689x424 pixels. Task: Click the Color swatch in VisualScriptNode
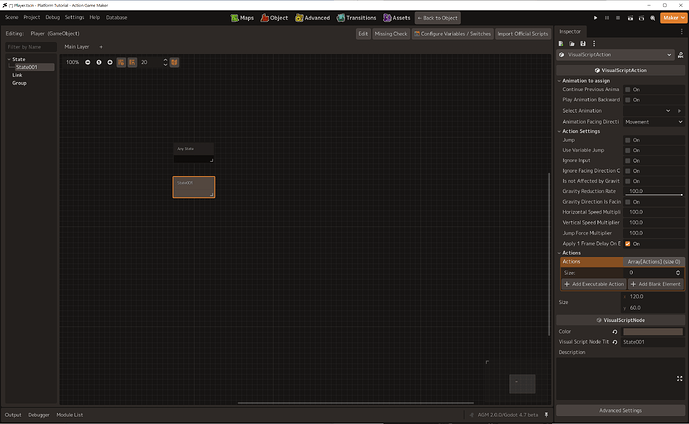point(653,332)
